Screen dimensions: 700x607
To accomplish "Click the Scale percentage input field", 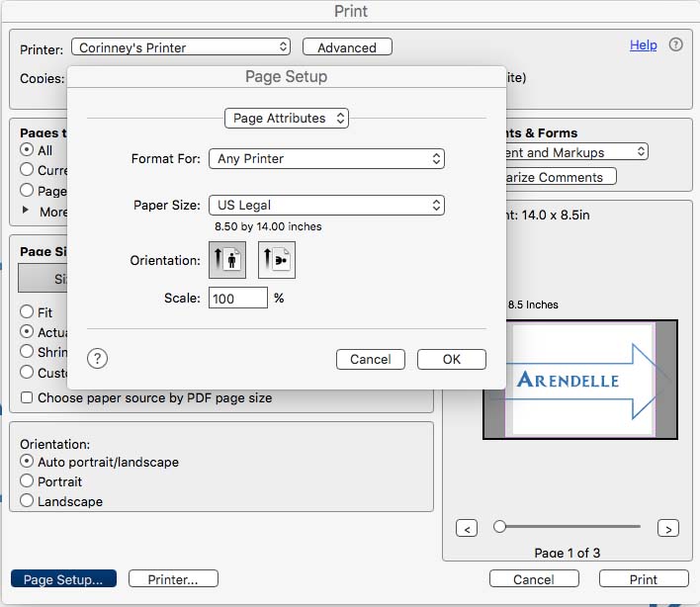I will (237, 298).
